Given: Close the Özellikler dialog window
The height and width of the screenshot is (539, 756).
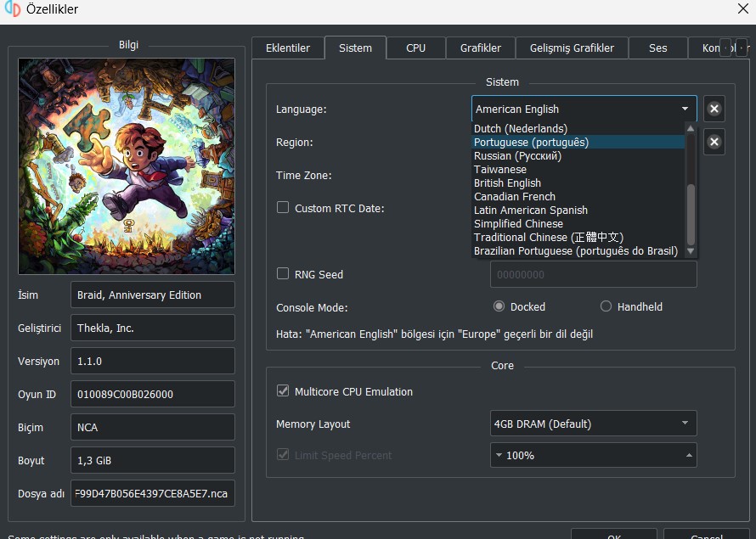Looking at the screenshot, I should [741, 10].
